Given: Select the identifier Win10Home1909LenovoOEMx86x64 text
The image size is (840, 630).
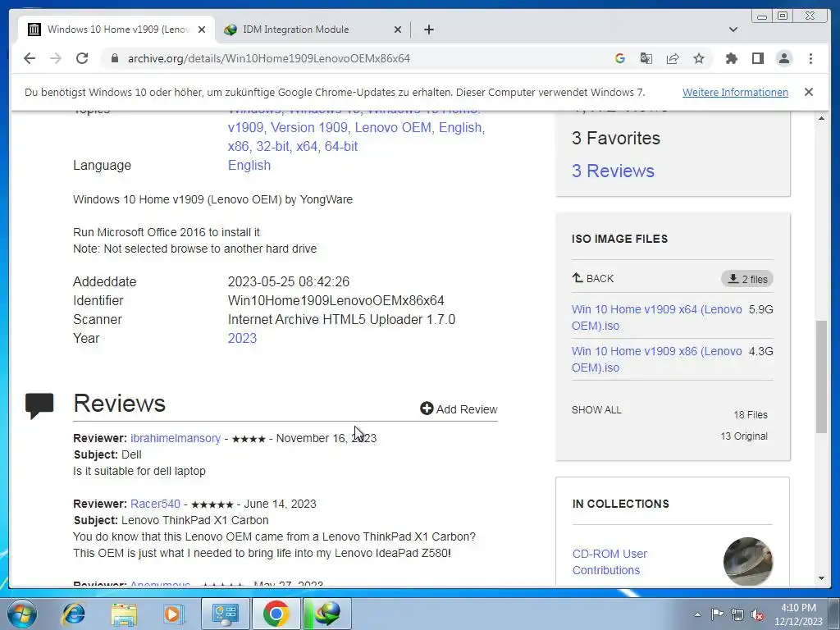Looking at the screenshot, I should coord(336,300).
